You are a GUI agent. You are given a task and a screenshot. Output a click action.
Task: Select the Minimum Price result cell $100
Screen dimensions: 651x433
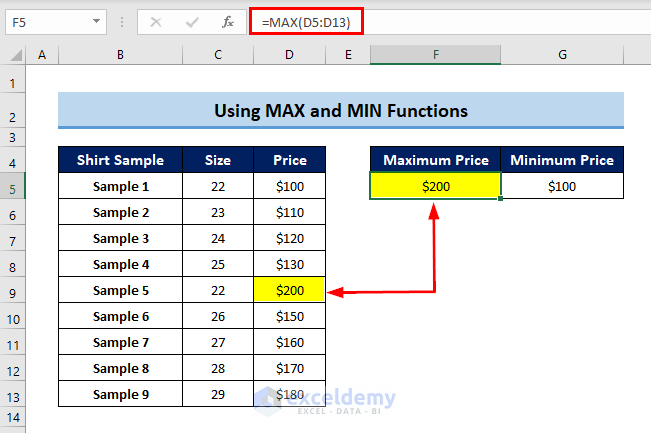pyautogui.click(x=562, y=186)
